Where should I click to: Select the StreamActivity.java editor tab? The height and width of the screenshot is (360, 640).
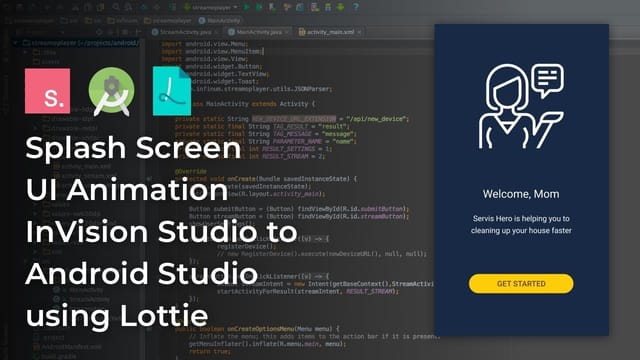[185, 32]
